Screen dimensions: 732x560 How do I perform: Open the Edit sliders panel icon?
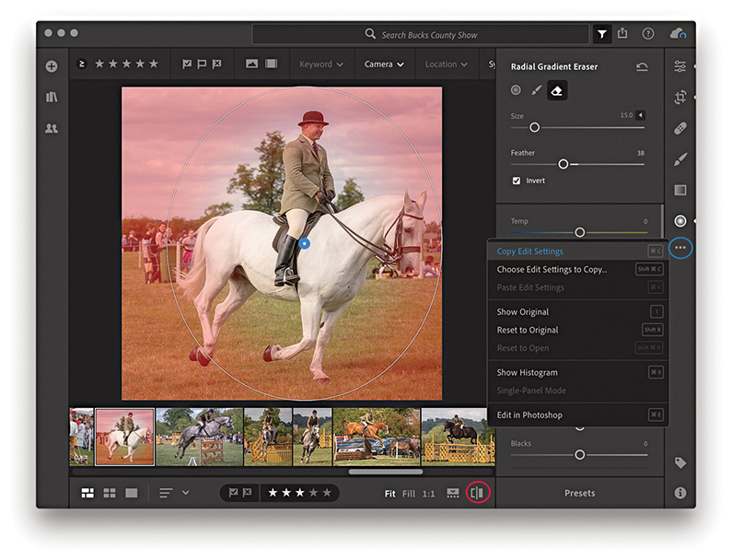(680, 66)
